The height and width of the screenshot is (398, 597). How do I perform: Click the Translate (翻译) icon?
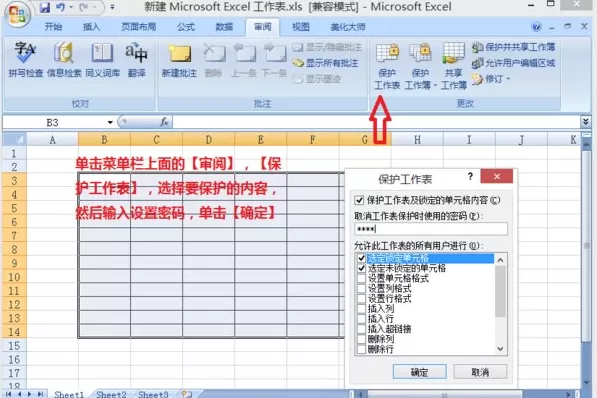point(137,60)
